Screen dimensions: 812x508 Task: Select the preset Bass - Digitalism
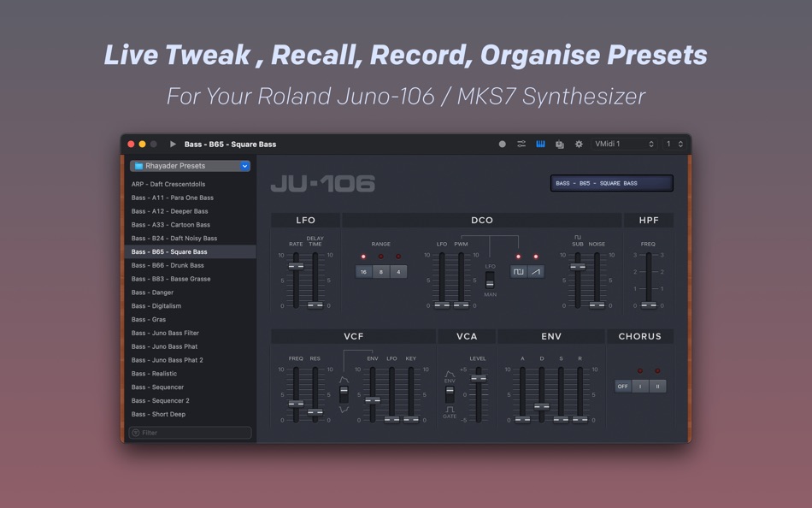(x=190, y=305)
